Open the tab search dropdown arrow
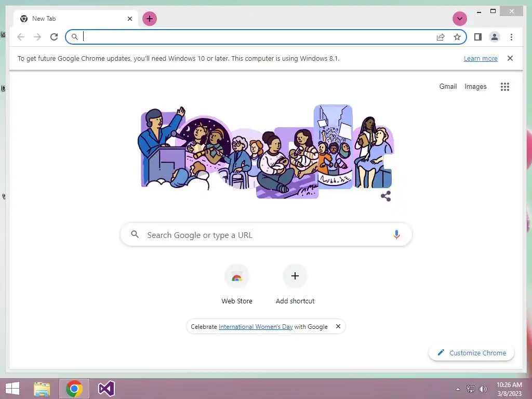Image resolution: width=532 pixels, height=399 pixels. 459,19
